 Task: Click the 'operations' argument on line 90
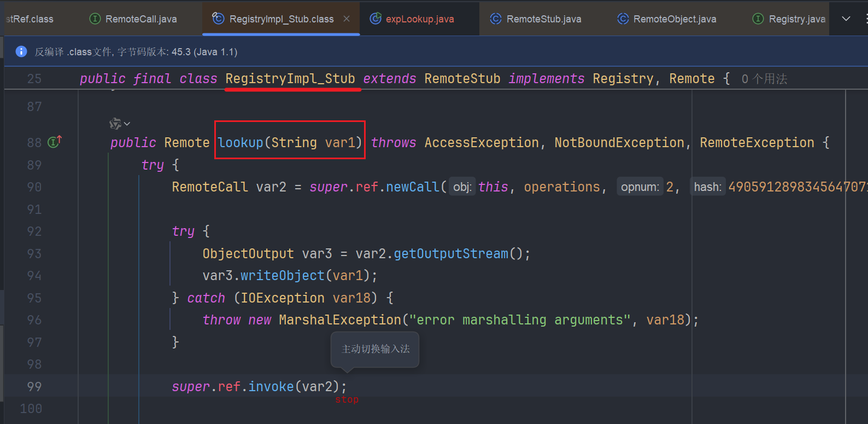click(562, 187)
